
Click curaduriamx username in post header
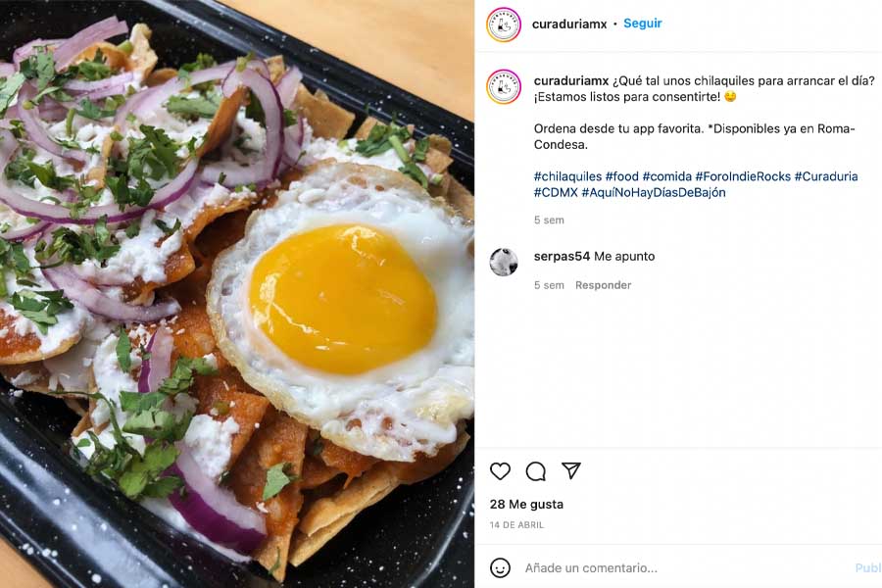pyautogui.click(x=569, y=24)
